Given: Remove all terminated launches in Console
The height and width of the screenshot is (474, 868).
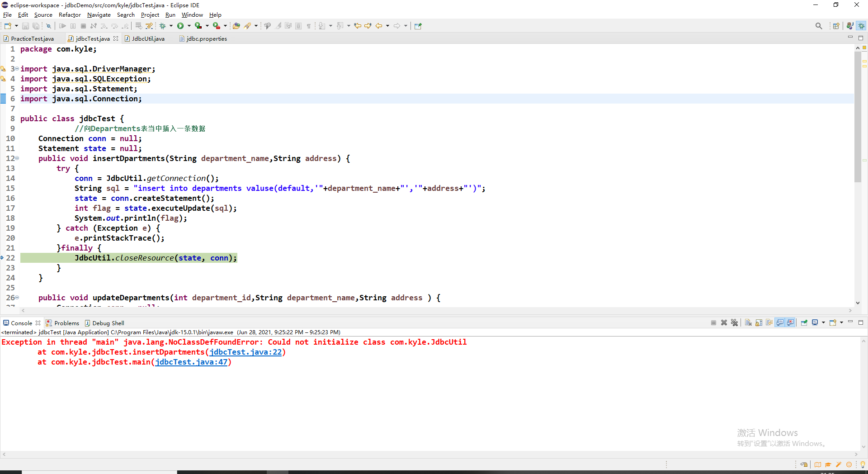Looking at the screenshot, I should [734, 322].
